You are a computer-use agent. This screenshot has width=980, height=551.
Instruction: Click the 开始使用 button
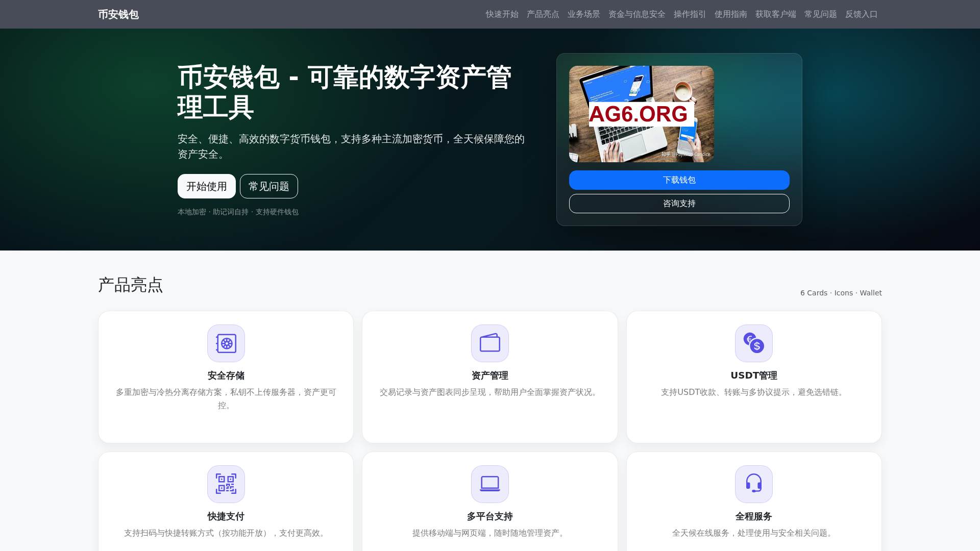[x=207, y=186]
